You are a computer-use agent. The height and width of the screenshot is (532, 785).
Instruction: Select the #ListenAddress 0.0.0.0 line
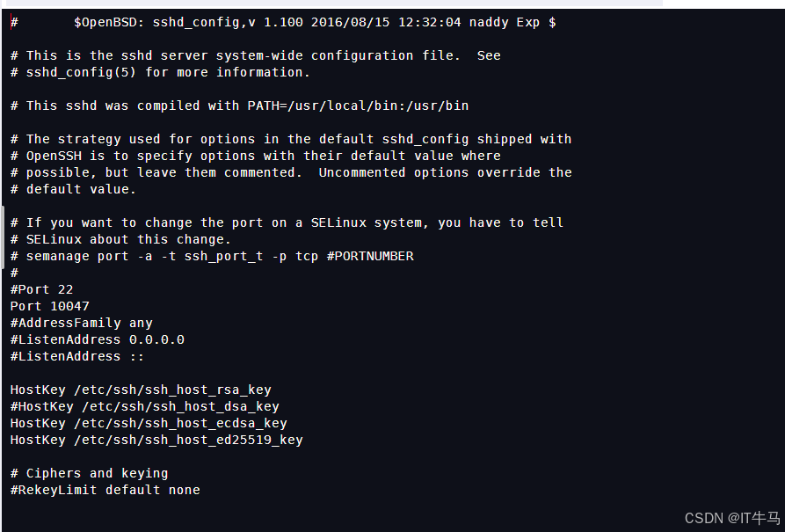97,339
